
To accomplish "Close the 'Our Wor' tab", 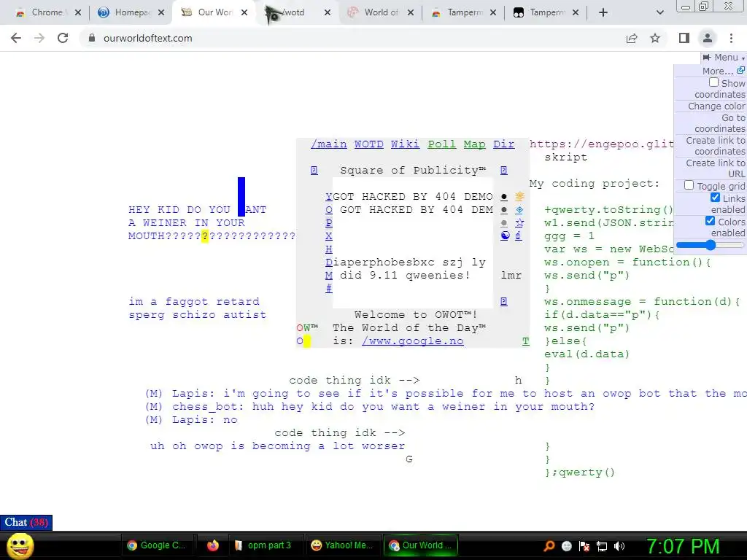I will point(244,12).
